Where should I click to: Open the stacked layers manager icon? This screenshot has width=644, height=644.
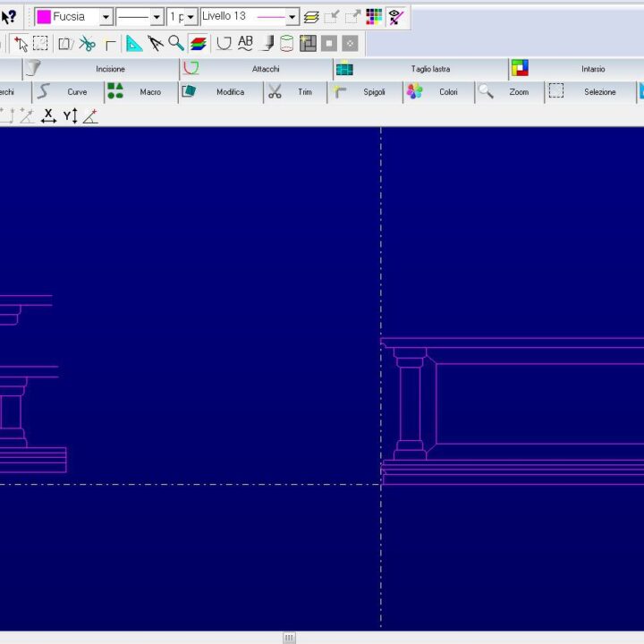click(x=311, y=16)
